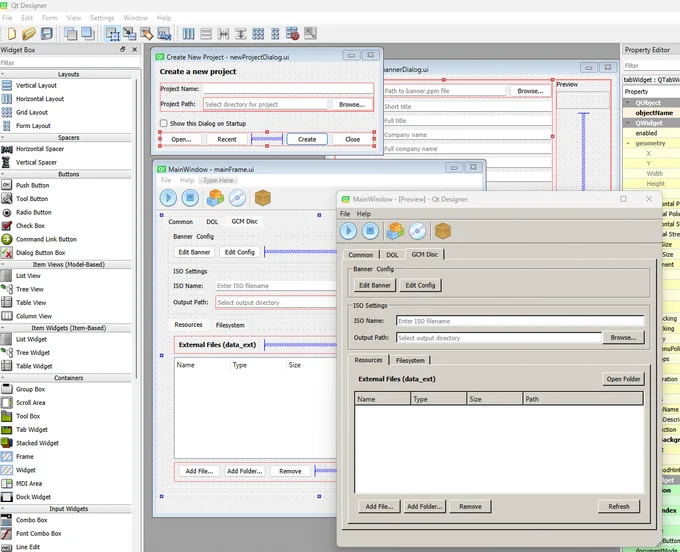The width and height of the screenshot is (680, 552).
Task: Click Open Folder button in preview
Action: (x=623, y=379)
